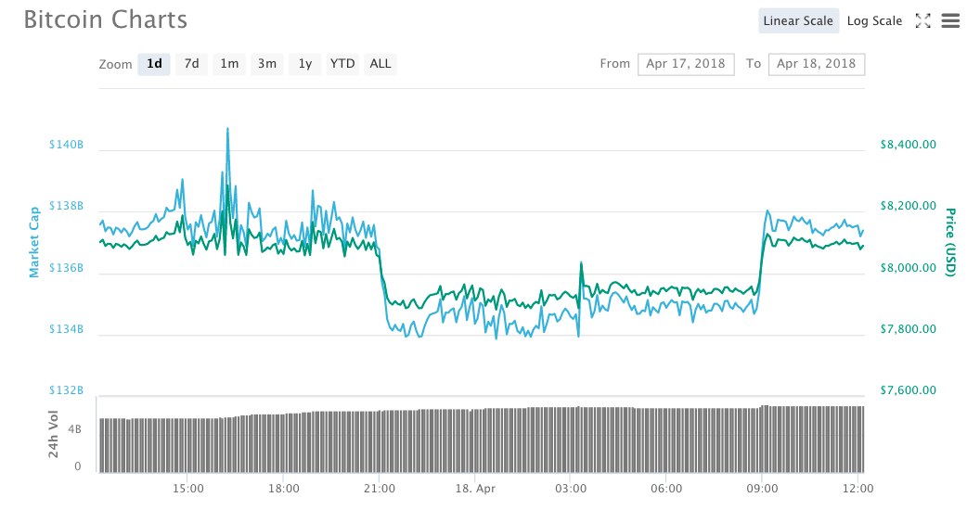Show ALL time range
This screenshot has width=980, height=510.
click(380, 64)
